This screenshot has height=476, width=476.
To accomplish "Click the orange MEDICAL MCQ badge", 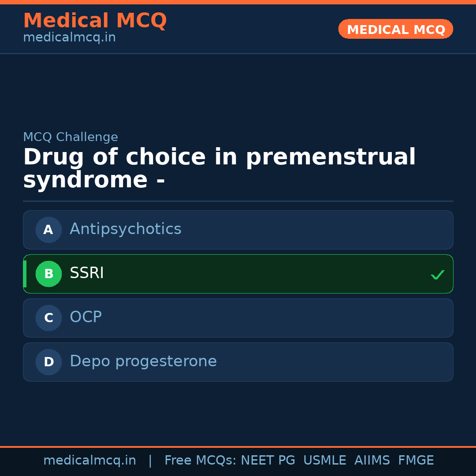I will point(395,30).
